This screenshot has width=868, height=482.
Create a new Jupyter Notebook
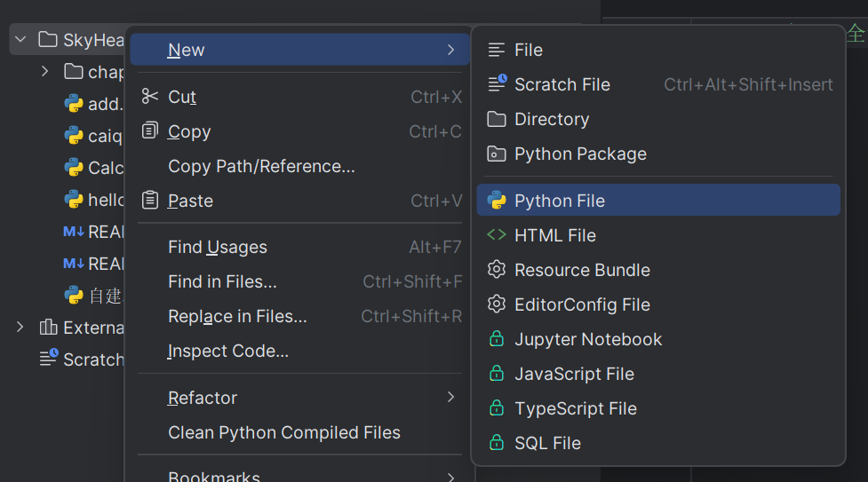pyautogui.click(x=658, y=339)
